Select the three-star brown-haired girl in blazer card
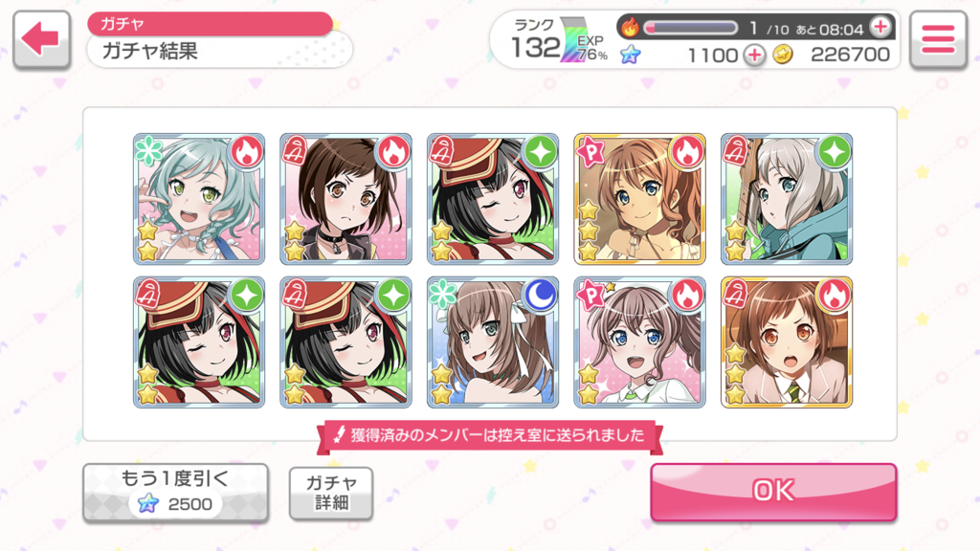Image resolution: width=980 pixels, height=551 pixels. (787, 342)
